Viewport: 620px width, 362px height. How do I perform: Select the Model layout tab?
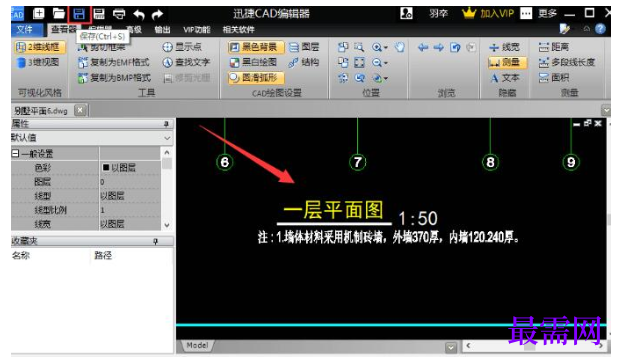pyautogui.click(x=197, y=345)
